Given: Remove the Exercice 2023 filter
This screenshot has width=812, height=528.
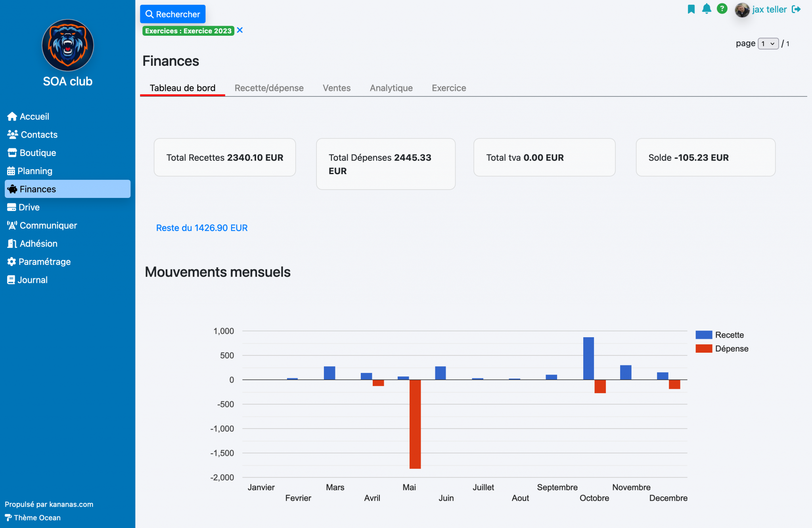Looking at the screenshot, I should pos(239,30).
